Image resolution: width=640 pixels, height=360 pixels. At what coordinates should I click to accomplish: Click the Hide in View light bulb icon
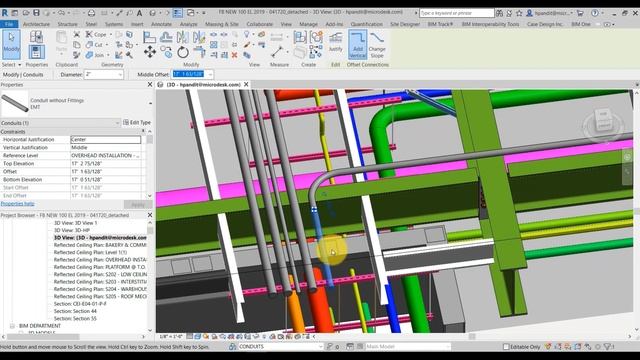click(247, 35)
